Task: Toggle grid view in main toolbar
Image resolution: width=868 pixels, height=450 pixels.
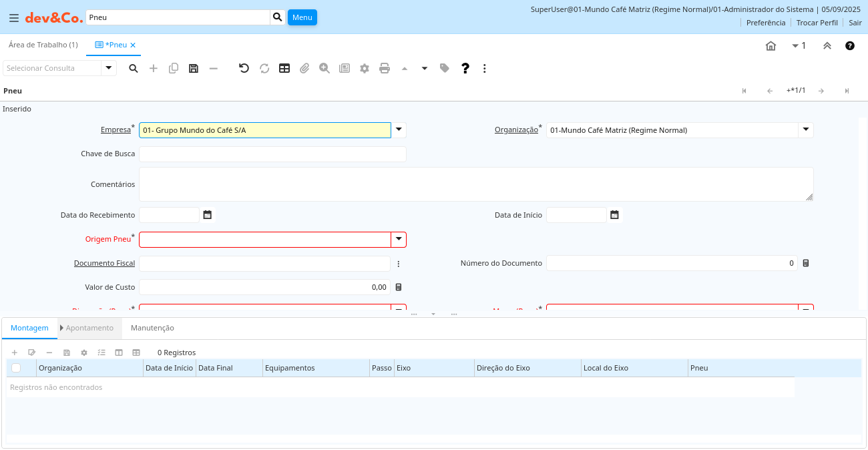Action: [x=284, y=68]
